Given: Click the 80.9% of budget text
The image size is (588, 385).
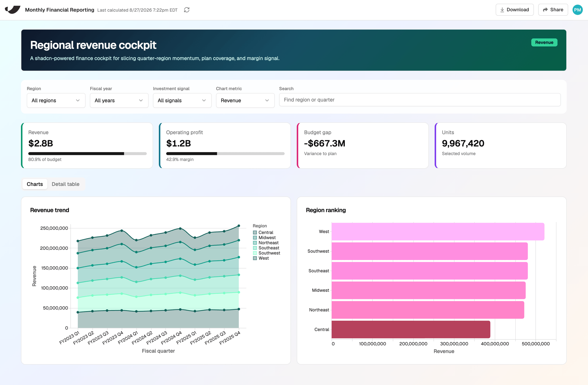Looking at the screenshot, I should pyautogui.click(x=45, y=159).
